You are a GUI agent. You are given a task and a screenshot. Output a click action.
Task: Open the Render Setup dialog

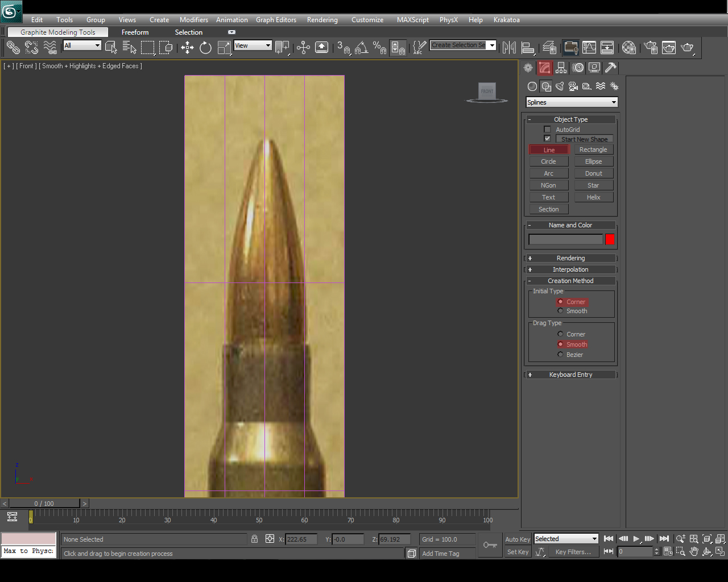(651, 48)
